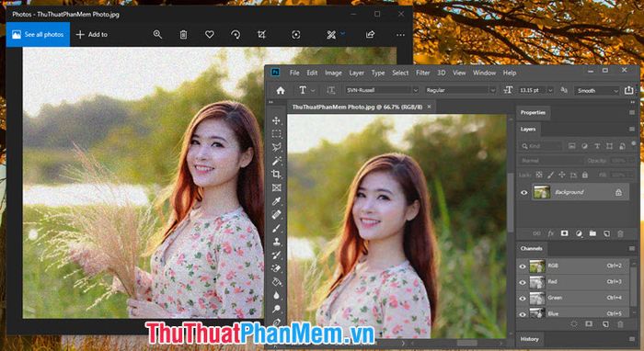
Task: Click See all photos button
Action: pos(38,34)
